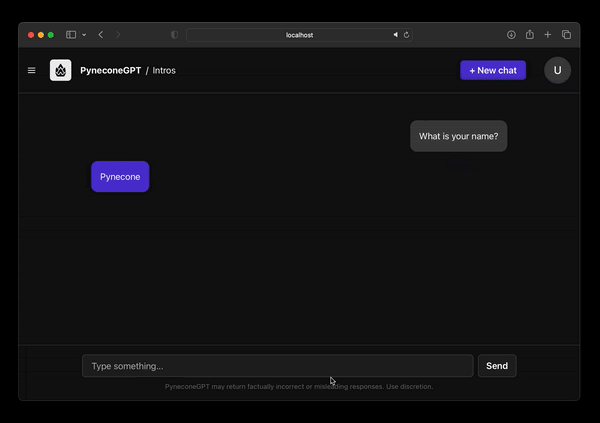This screenshot has height=423, width=600.
Task: Start a new chat with New chat button
Action: tap(493, 70)
